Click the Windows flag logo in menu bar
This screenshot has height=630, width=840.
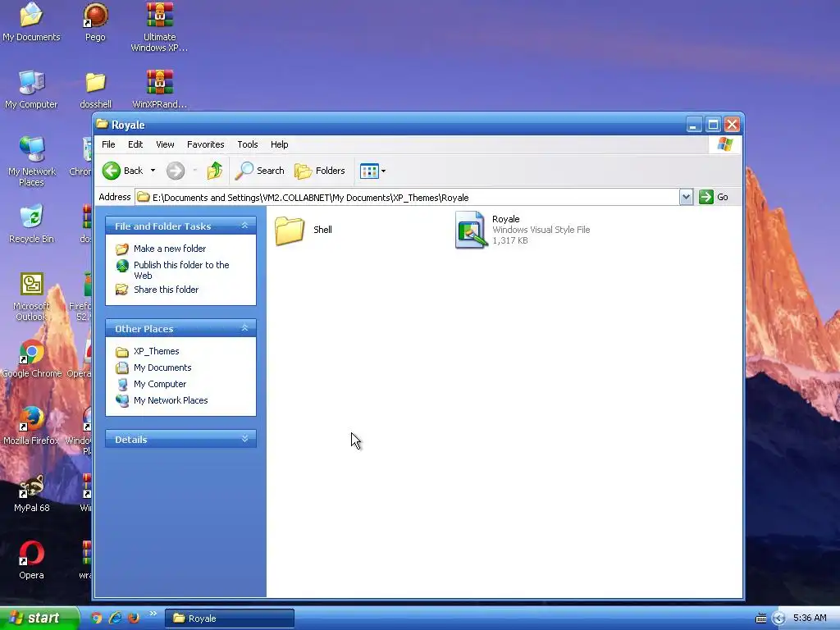(725, 144)
